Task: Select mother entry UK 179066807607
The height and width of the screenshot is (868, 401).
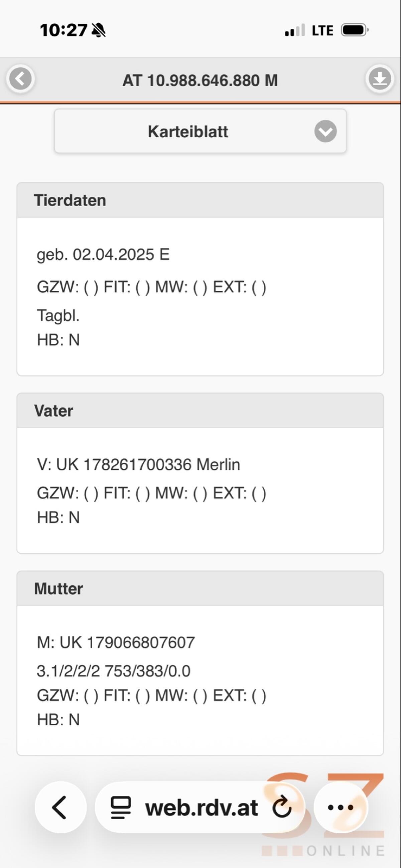Action: tap(116, 642)
